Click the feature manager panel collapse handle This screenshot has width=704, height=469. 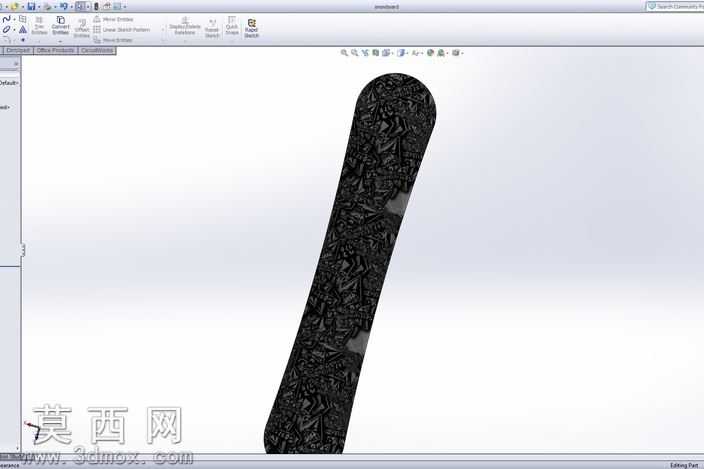tap(22, 250)
